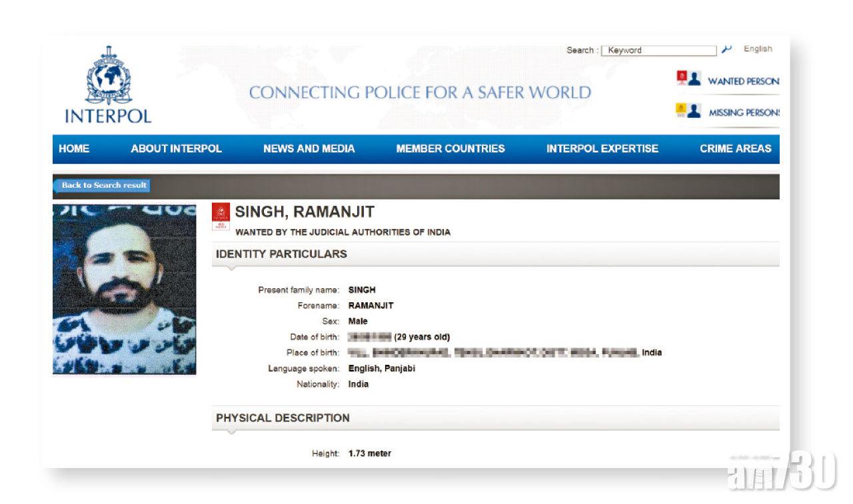The height and width of the screenshot is (504, 853).
Task: Select CRIME AREAS in the navigation bar
Action: point(735,148)
